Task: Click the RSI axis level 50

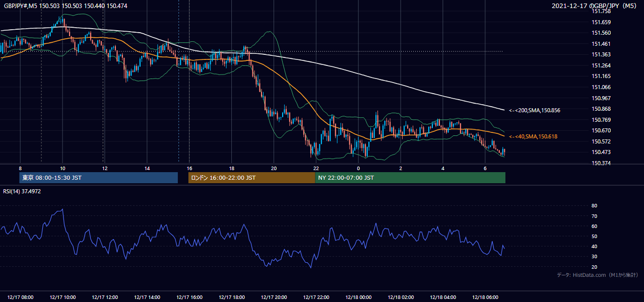Action: pyautogui.click(x=594, y=236)
